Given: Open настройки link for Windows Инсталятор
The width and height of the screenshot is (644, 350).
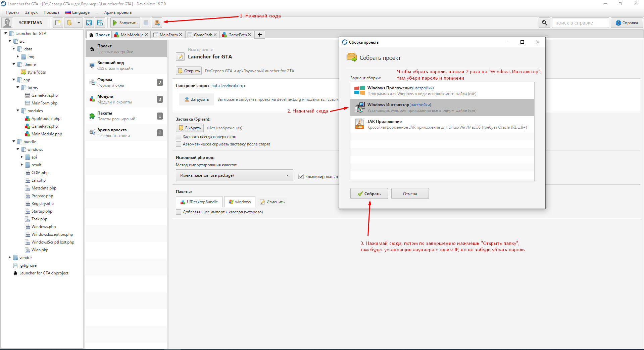Looking at the screenshot, I should pyautogui.click(x=420, y=105).
